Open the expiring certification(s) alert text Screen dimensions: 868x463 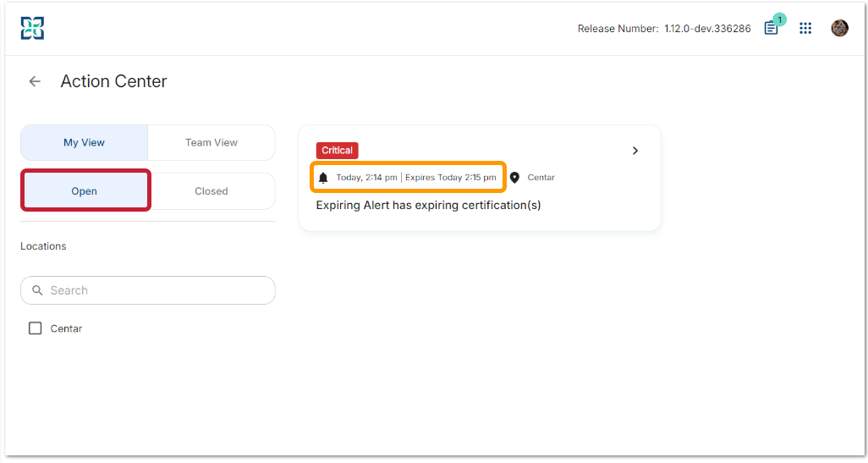click(428, 205)
